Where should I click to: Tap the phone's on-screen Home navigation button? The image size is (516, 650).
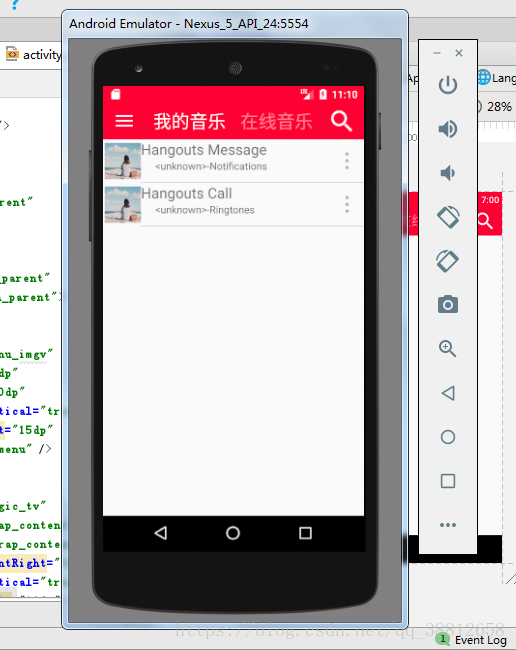tap(233, 533)
